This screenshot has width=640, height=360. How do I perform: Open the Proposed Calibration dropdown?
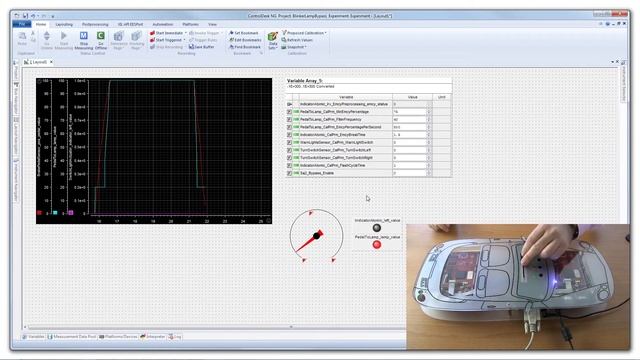pyautogui.click(x=304, y=33)
